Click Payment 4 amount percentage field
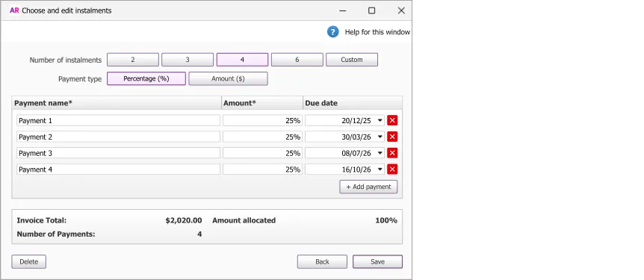The image size is (644, 280). click(262, 169)
